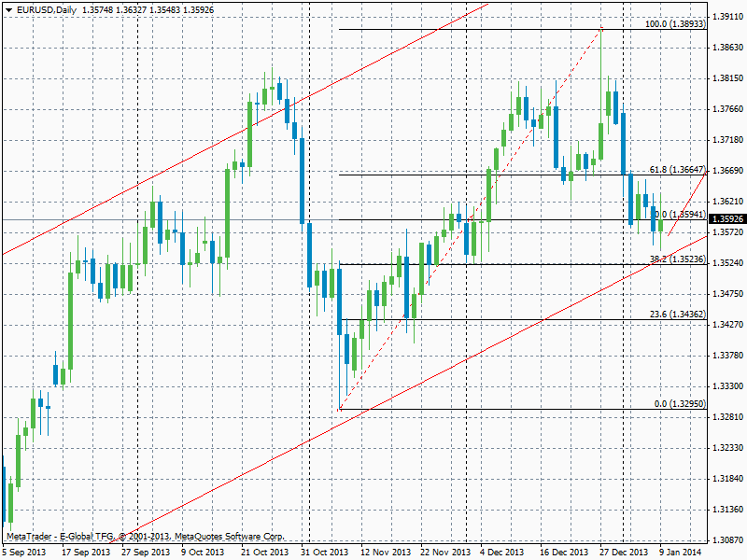This screenshot has height=560, width=747.
Task: Select the 1.37180 price axis label
Action: click(727, 139)
